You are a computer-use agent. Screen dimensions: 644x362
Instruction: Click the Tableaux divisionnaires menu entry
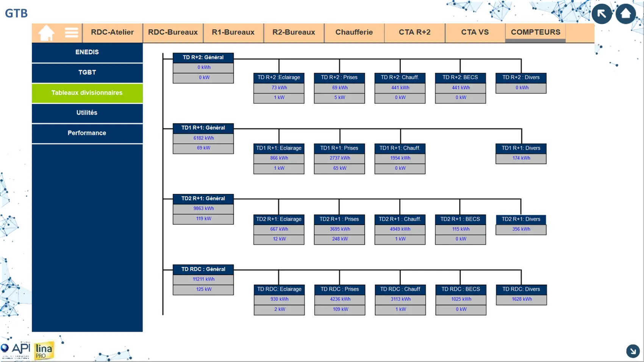87,93
